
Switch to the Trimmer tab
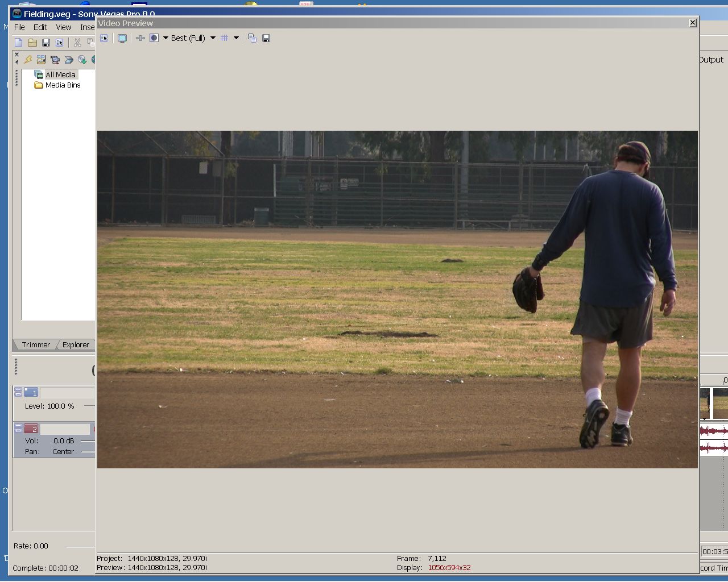(x=36, y=345)
